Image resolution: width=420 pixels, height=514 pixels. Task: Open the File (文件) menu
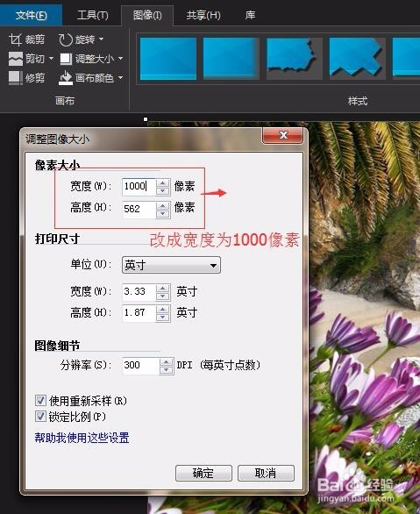tap(31, 15)
